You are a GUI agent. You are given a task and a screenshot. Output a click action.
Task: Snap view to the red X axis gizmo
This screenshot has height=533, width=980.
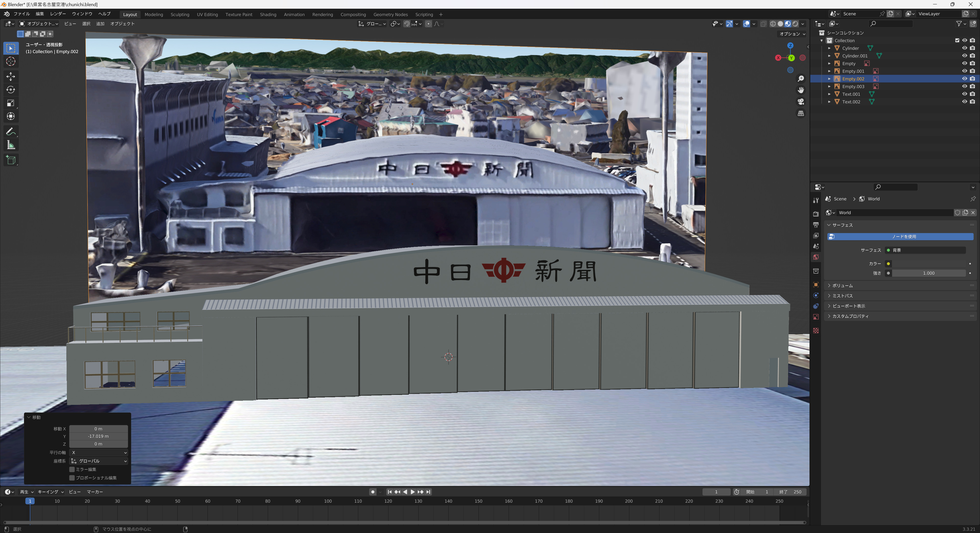click(778, 58)
